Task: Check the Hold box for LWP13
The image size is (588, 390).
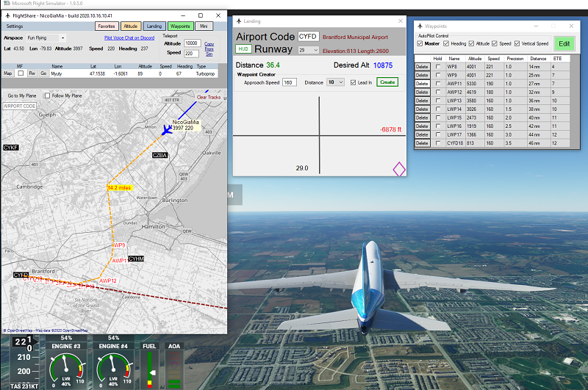Action: point(438,101)
